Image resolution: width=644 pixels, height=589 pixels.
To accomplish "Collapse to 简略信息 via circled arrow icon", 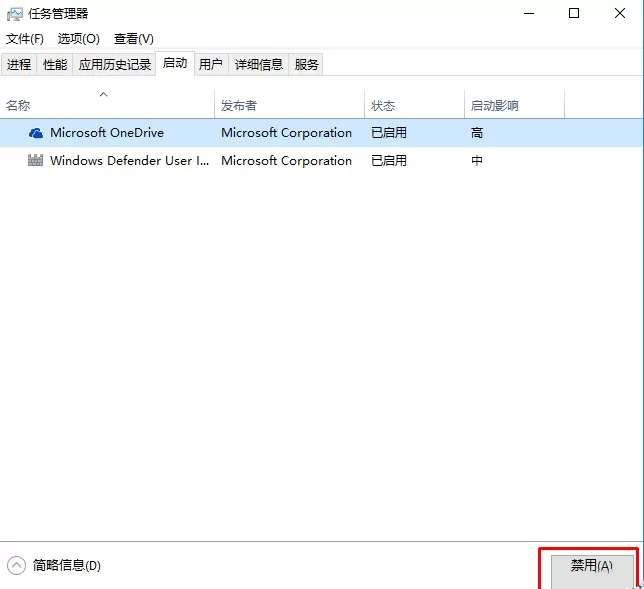I will [16, 566].
